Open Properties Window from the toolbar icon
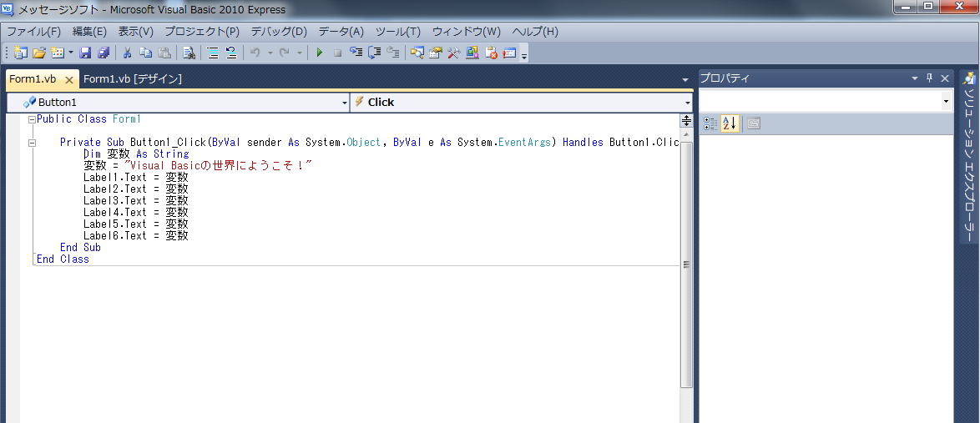This screenshot has height=423, width=980. pos(435,53)
